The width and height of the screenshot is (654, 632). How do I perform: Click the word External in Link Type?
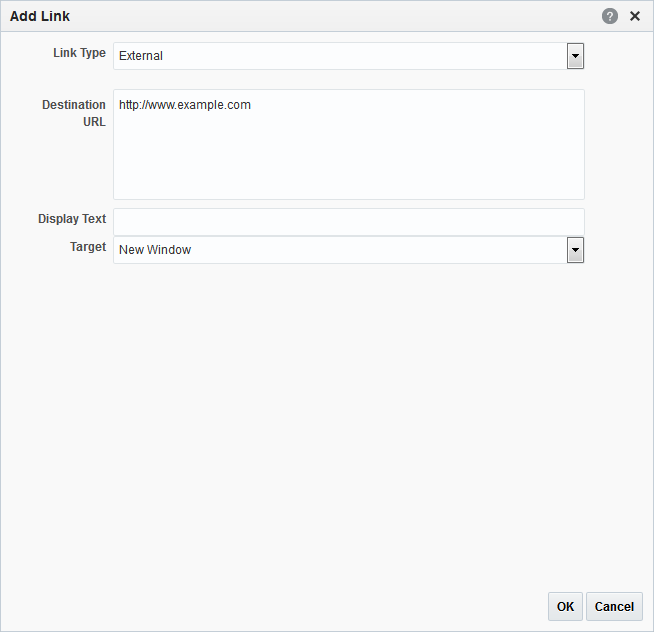(x=141, y=56)
